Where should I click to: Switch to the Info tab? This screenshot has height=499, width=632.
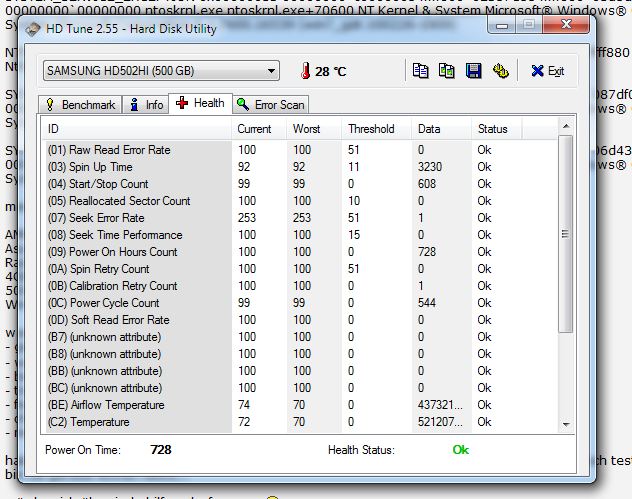(146, 105)
